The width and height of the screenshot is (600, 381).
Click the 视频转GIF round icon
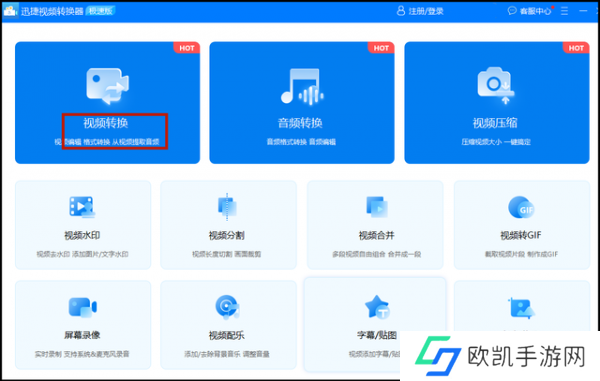click(521, 207)
